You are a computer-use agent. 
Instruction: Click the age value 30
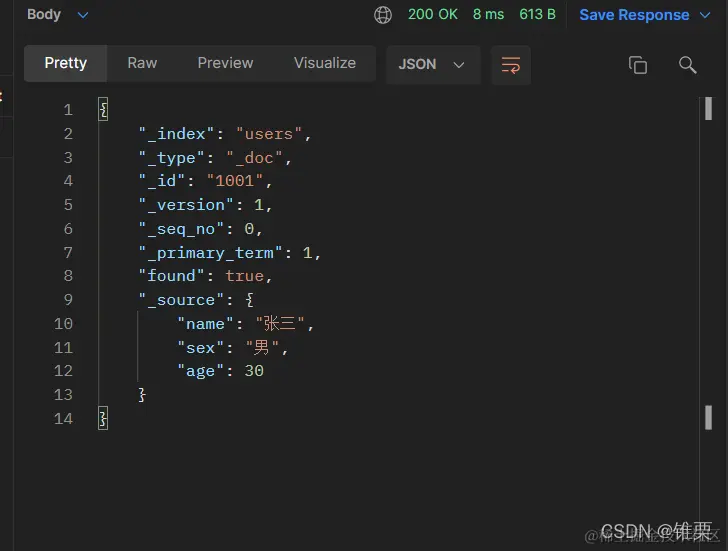click(254, 371)
